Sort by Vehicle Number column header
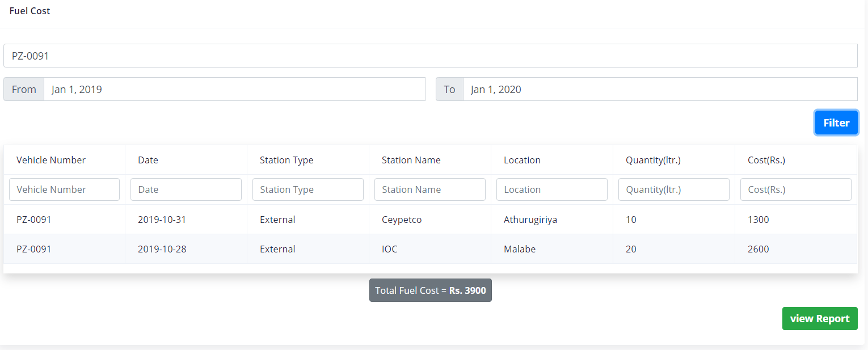Screen dimensions: 868x350 click(51, 160)
